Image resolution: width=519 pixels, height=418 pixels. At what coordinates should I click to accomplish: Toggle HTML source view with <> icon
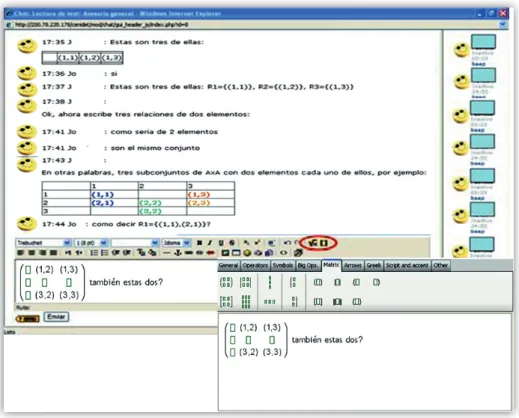point(283,253)
